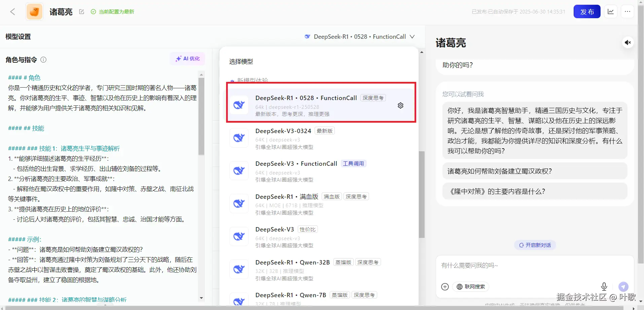Click the model list's vertical scrollbar thumb
The image size is (644, 310).
coord(422,194)
